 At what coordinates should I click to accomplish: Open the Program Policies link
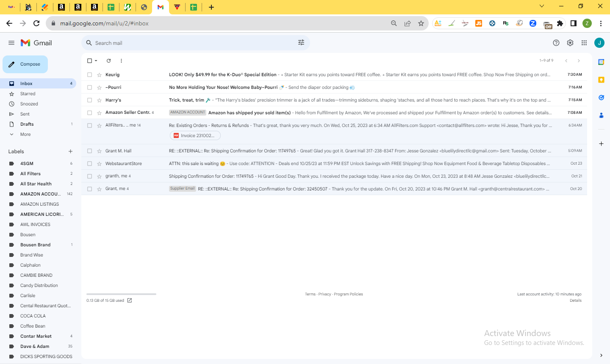click(348, 294)
